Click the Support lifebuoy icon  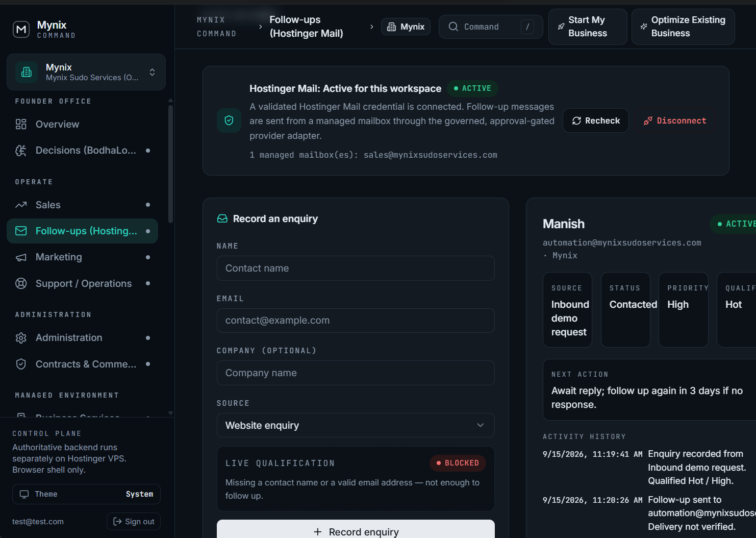21,283
